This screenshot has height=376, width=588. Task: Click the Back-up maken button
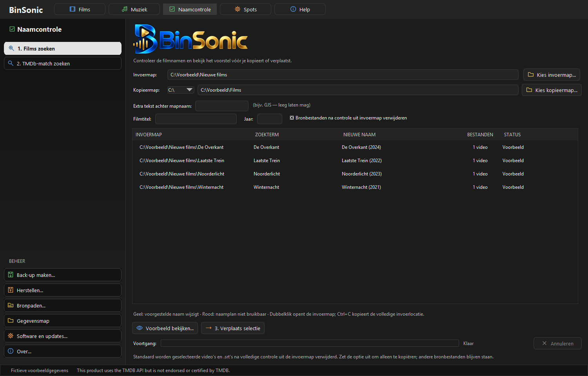pos(63,275)
